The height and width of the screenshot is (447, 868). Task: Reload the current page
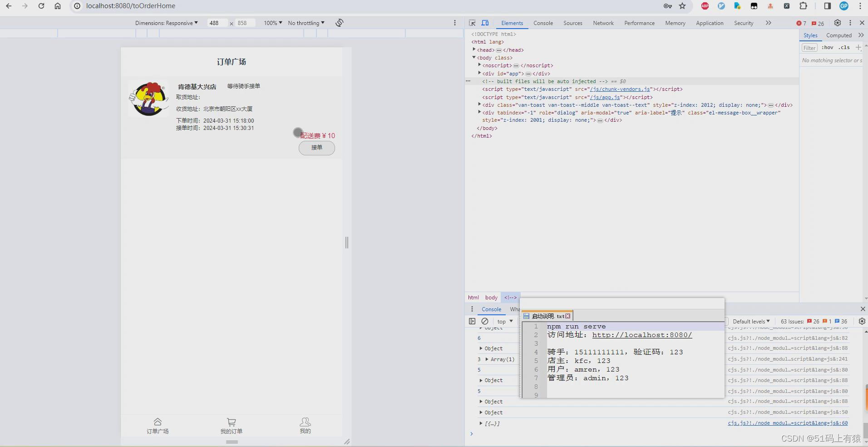click(41, 6)
